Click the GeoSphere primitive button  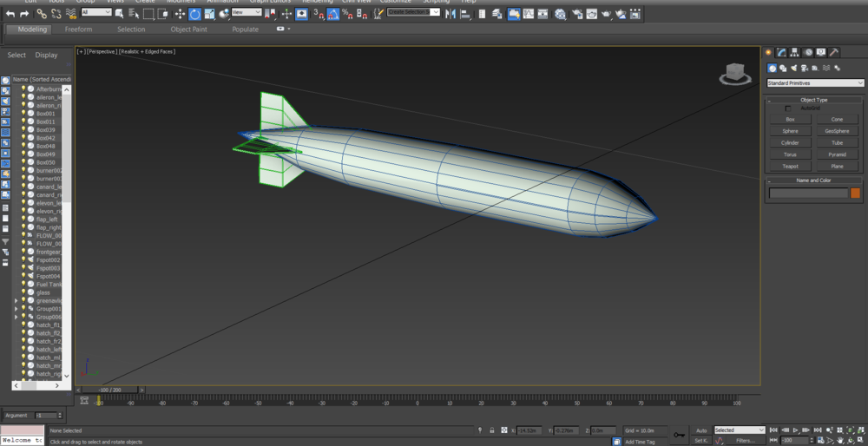click(837, 131)
